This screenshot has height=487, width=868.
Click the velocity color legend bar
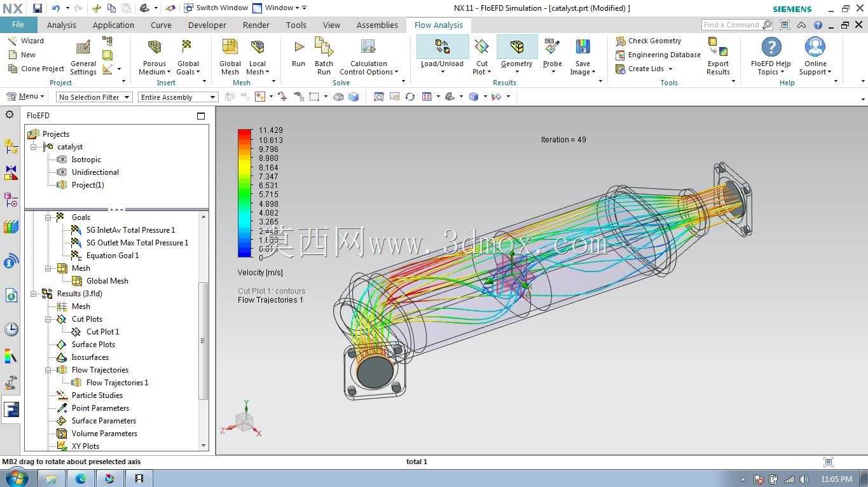tap(245, 193)
